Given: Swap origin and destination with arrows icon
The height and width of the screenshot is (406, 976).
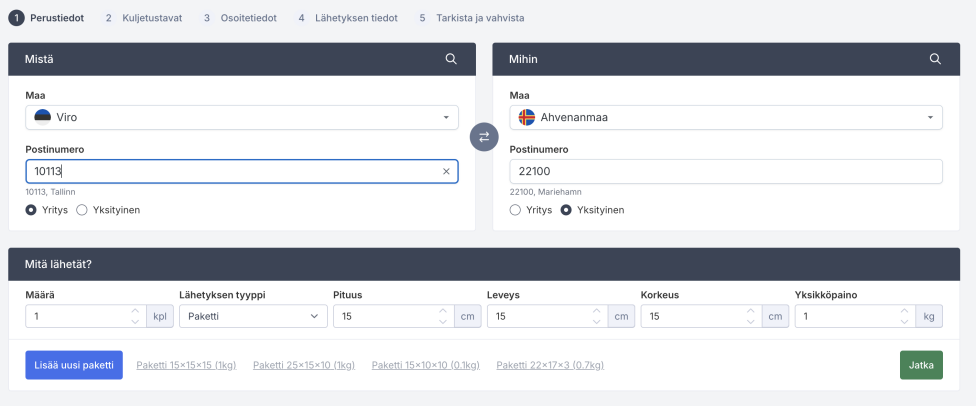Looking at the screenshot, I should pyautogui.click(x=484, y=137).
